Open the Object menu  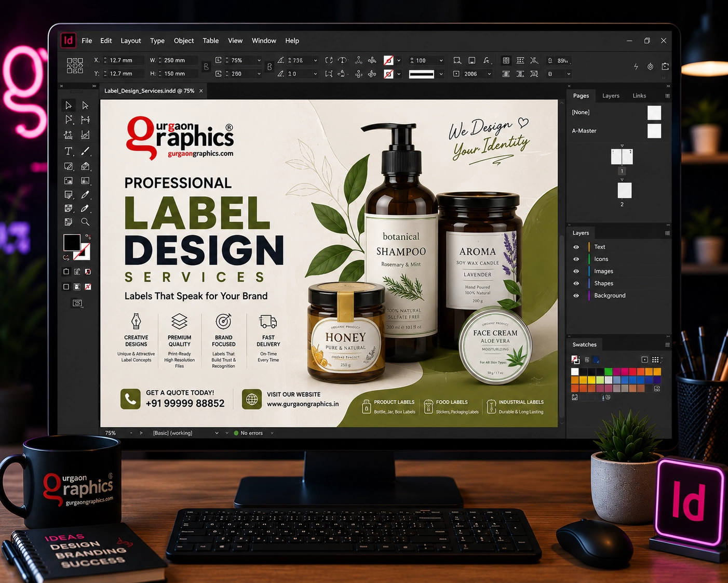pyautogui.click(x=184, y=41)
